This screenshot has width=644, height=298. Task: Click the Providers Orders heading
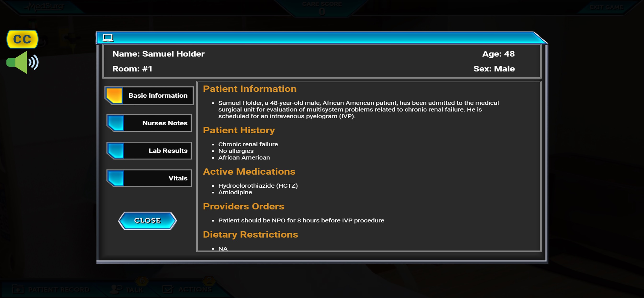[243, 206]
